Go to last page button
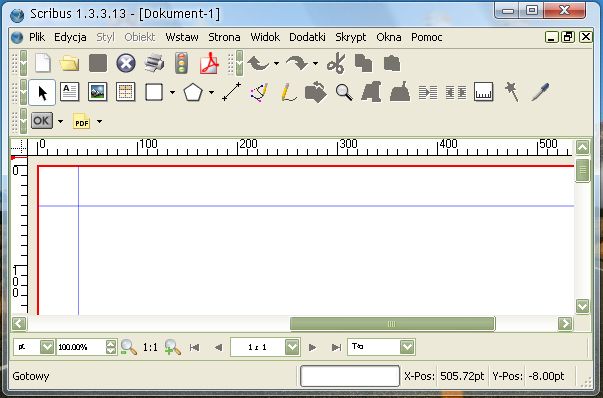The height and width of the screenshot is (398, 603). click(x=336, y=347)
